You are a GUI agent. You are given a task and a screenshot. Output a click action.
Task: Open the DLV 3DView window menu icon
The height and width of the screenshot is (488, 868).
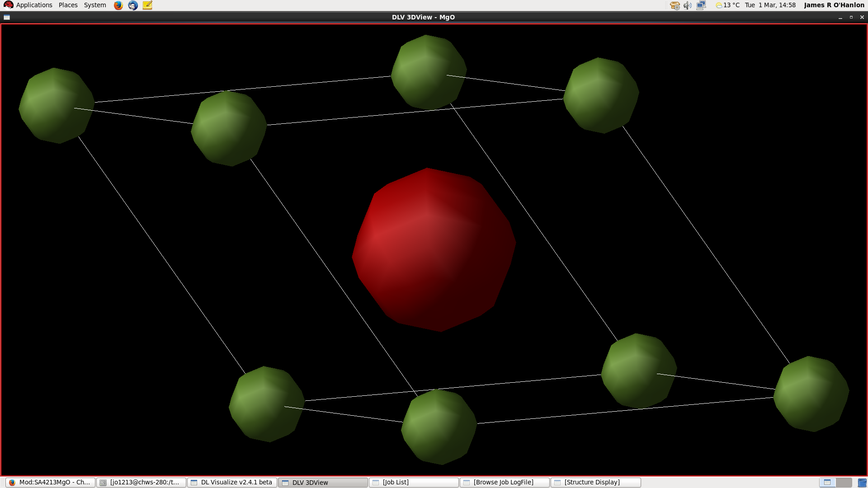pyautogui.click(x=7, y=17)
